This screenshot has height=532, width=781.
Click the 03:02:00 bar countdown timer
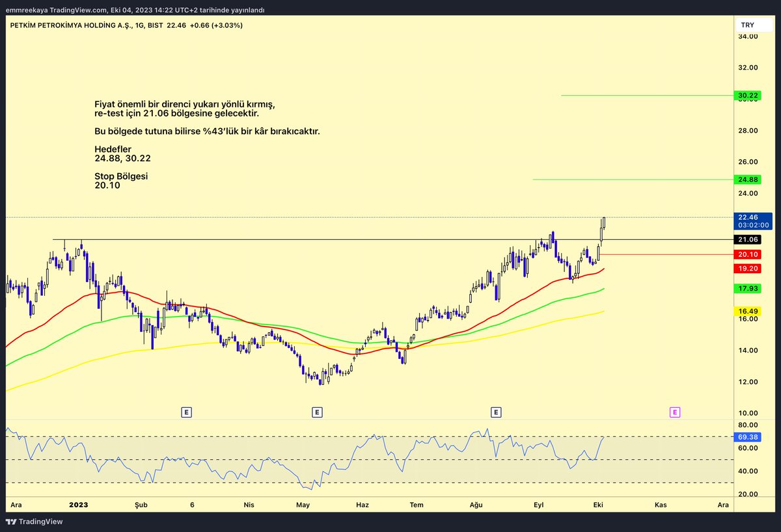coord(754,225)
